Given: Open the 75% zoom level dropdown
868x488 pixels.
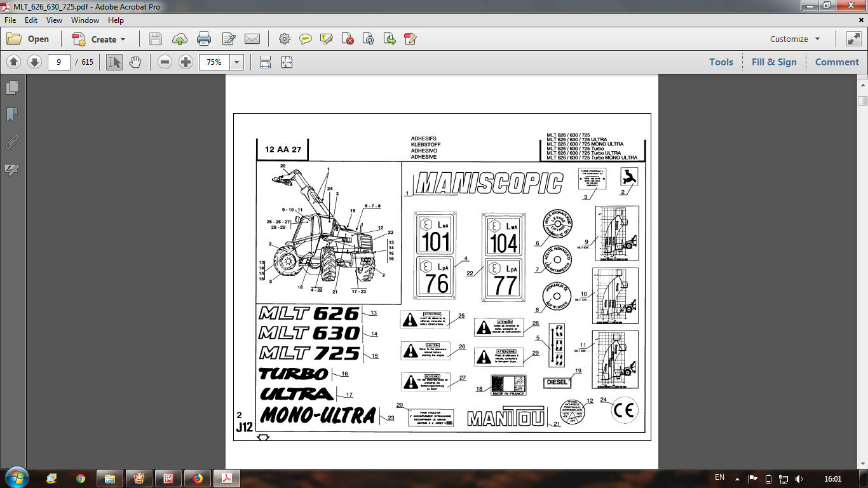Looking at the screenshot, I should tap(237, 62).
